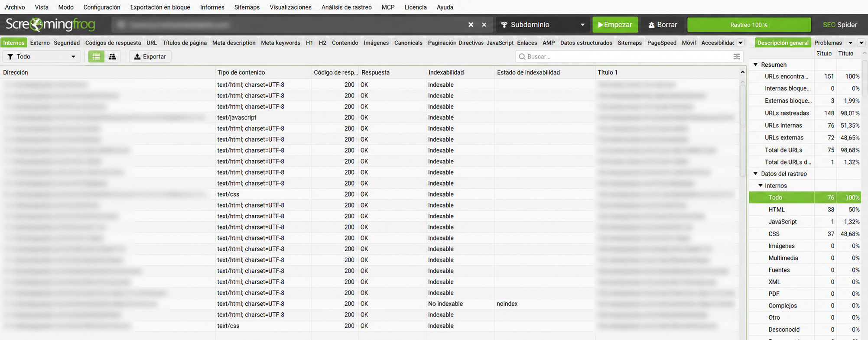
Task: Select the CSS row in overview
Action: [x=805, y=234]
